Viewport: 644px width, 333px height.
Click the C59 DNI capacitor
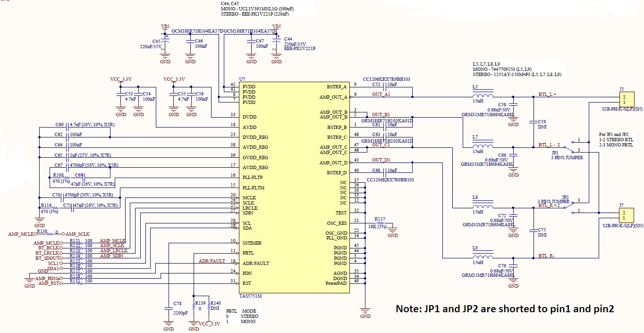534,122
